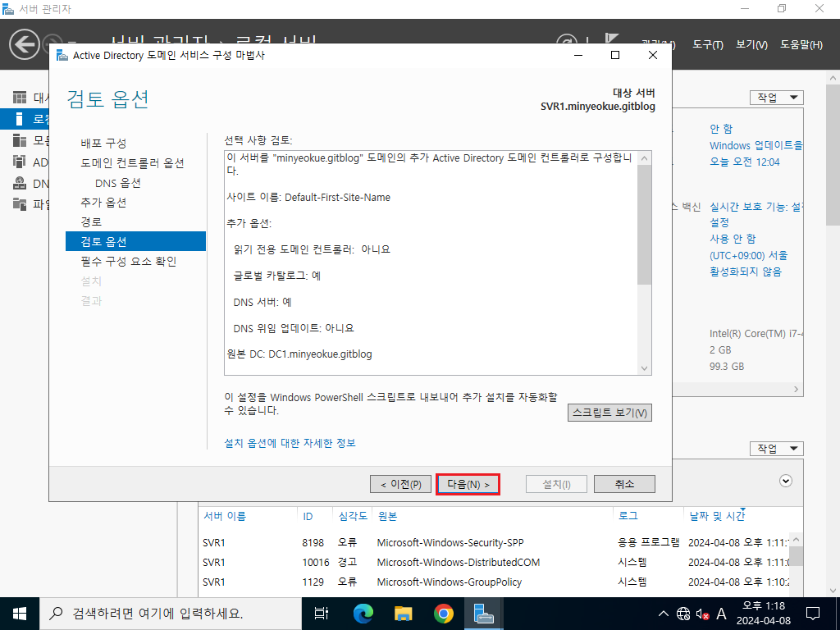Open the all servers icon in sidebar
Image resolution: width=840 pixels, height=630 pixels.
point(20,140)
